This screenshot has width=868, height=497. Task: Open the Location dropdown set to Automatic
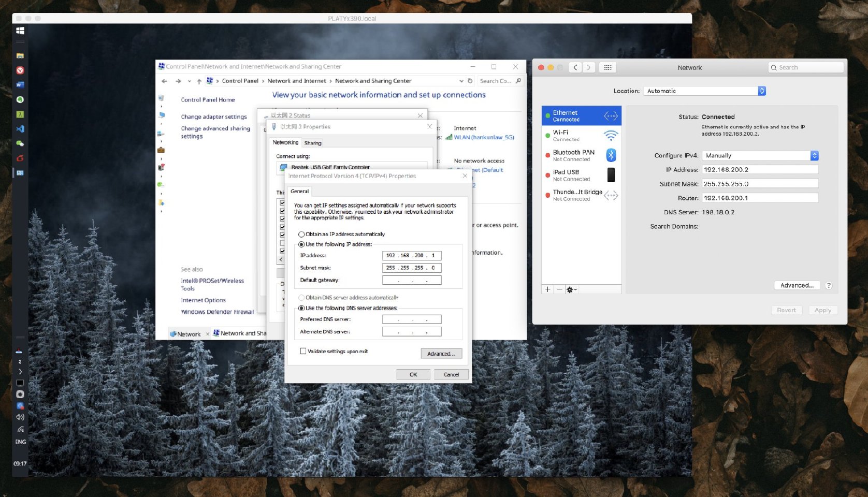pos(704,91)
